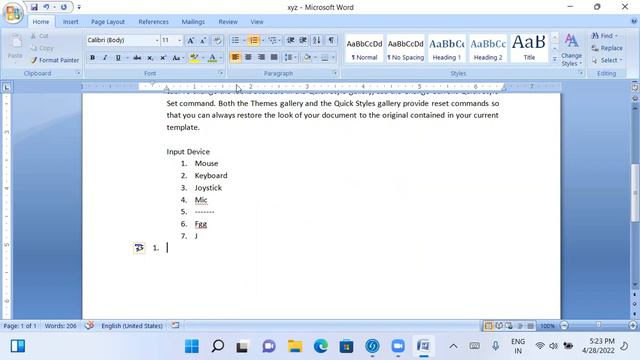Screen dimensions: 640x360
Task: Justify the paragraph text
Action: 274,58
